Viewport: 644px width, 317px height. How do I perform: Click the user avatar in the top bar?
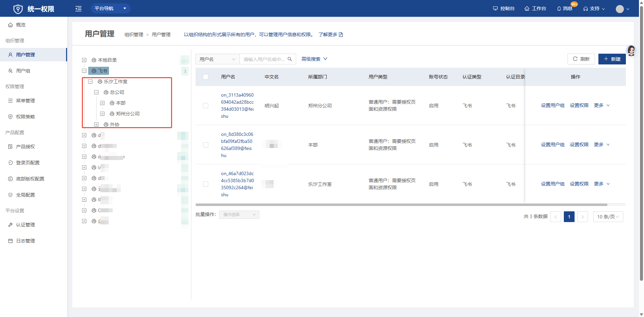[620, 9]
